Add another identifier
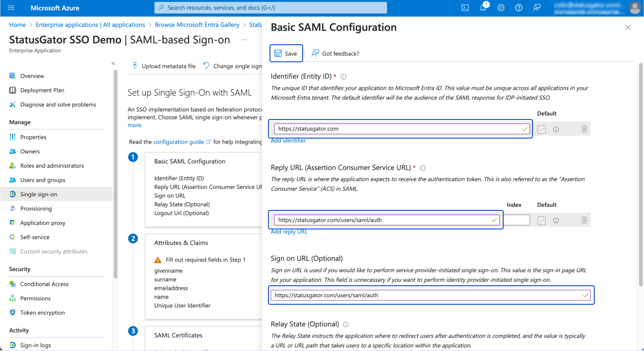This screenshot has width=644, height=351. pos(288,141)
